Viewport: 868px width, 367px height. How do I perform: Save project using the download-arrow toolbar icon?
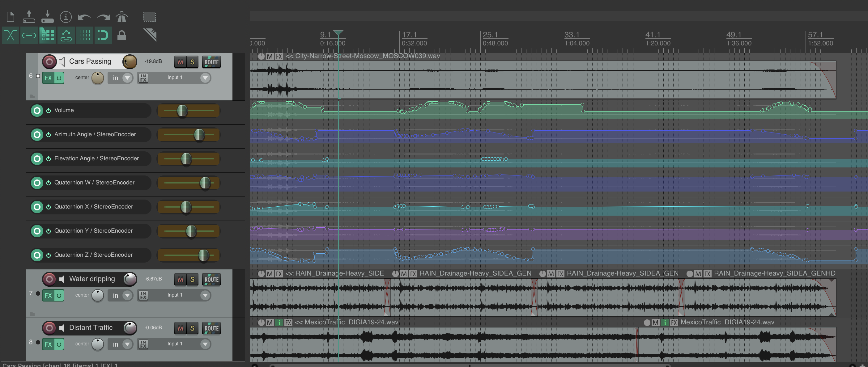pos(48,16)
